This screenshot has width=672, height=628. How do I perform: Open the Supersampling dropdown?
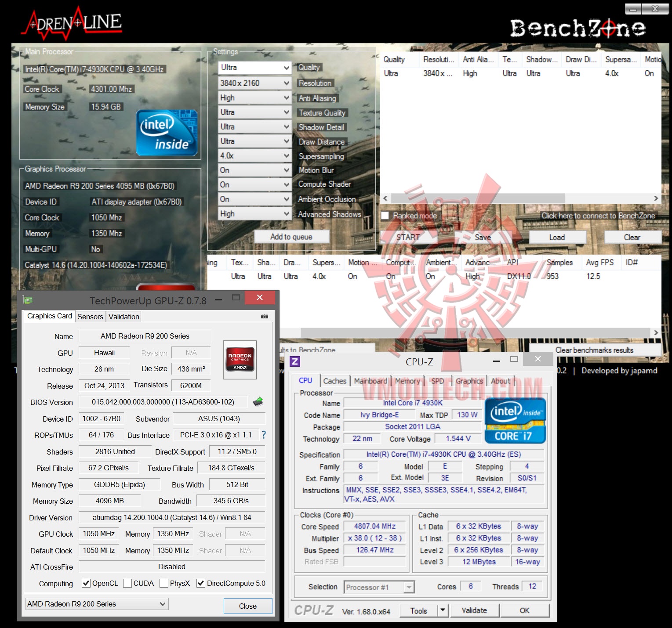click(x=255, y=155)
